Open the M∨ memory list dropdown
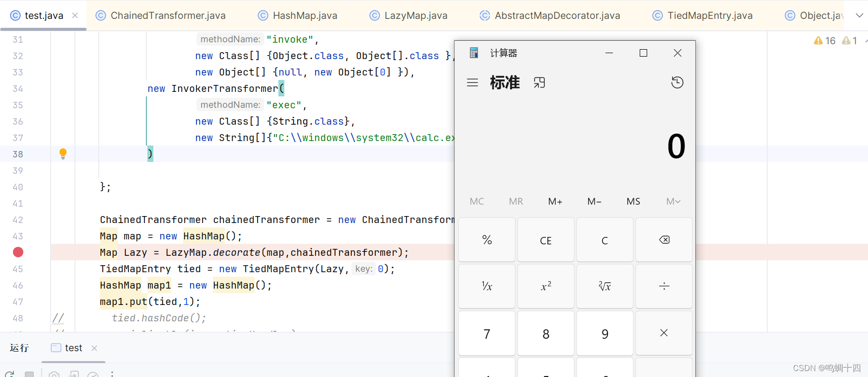This screenshot has height=377, width=868. tap(673, 201)
